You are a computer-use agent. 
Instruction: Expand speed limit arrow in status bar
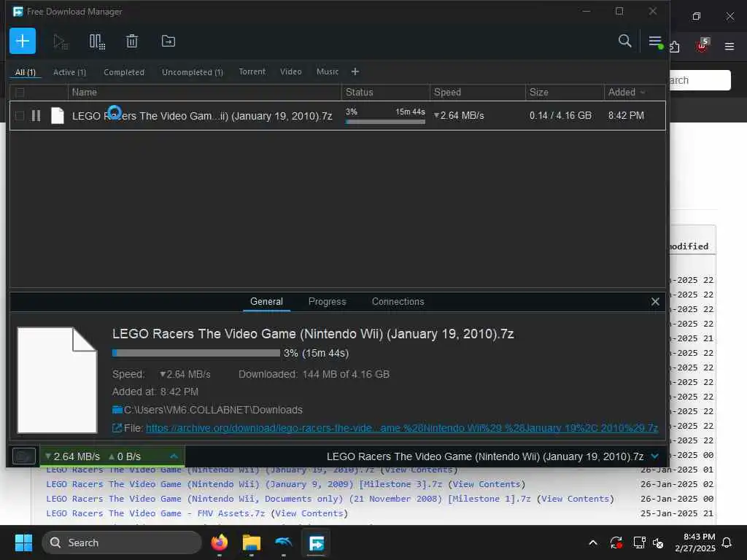(x=174, y=456)
